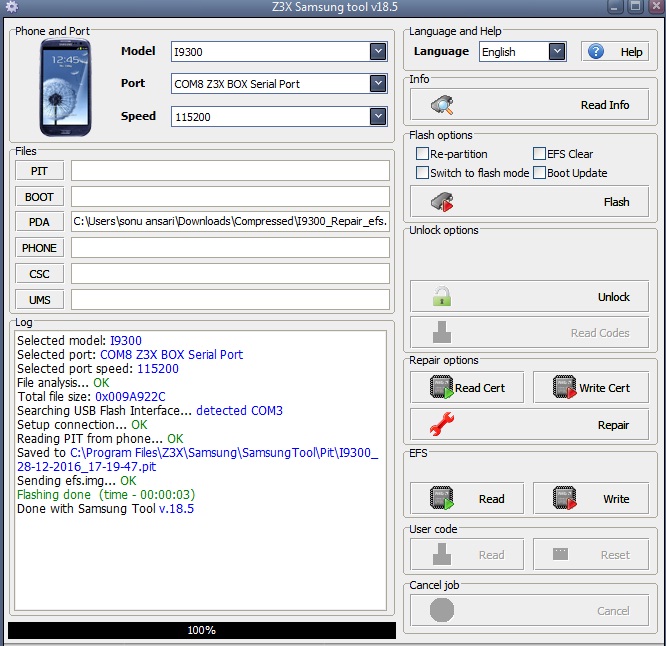
Task: Click the Galaxy S3 phone image
Action: [65, 87]
